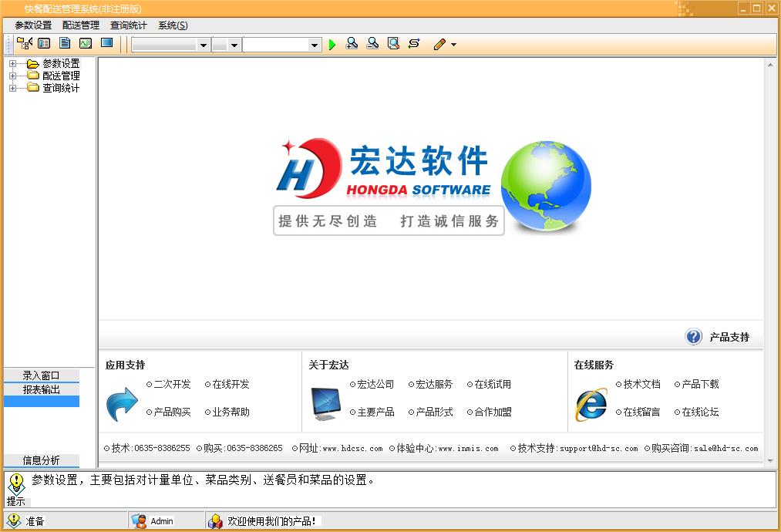Click the chart analysis toolbar icon
This screenshot has width=781, height=532.
86,44
